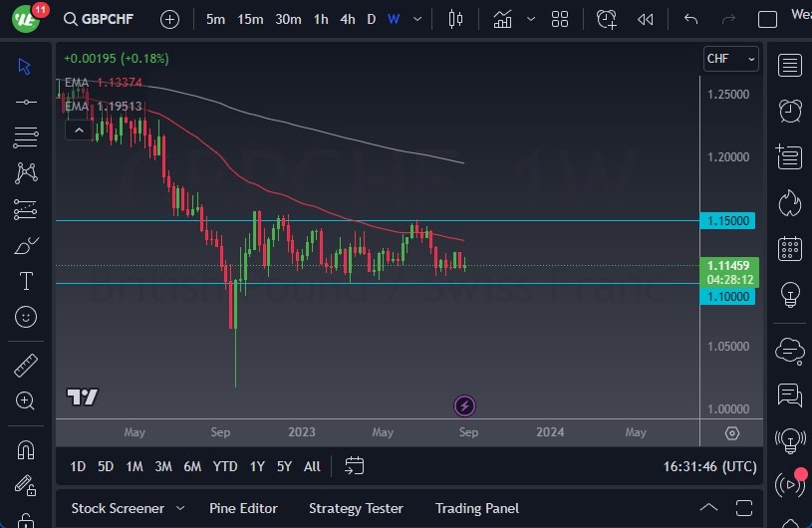
Task: Collapse the bottom panel chevron
Action: tap(708, 508)
